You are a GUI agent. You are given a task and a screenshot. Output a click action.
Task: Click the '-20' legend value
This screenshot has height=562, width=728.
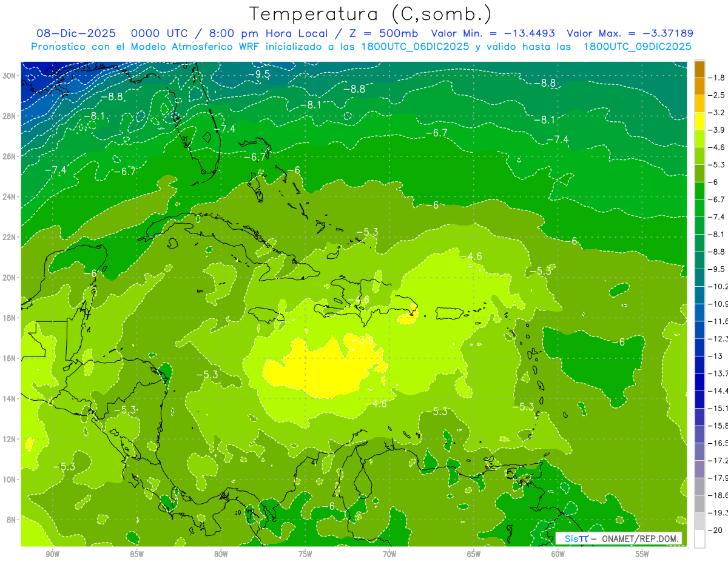(x=716, y=530)
